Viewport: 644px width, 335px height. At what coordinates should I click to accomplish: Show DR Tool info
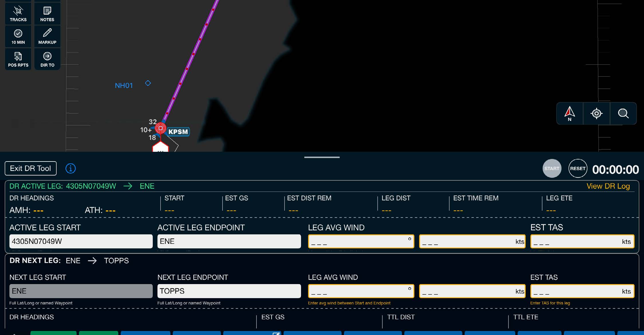[70, 168]
